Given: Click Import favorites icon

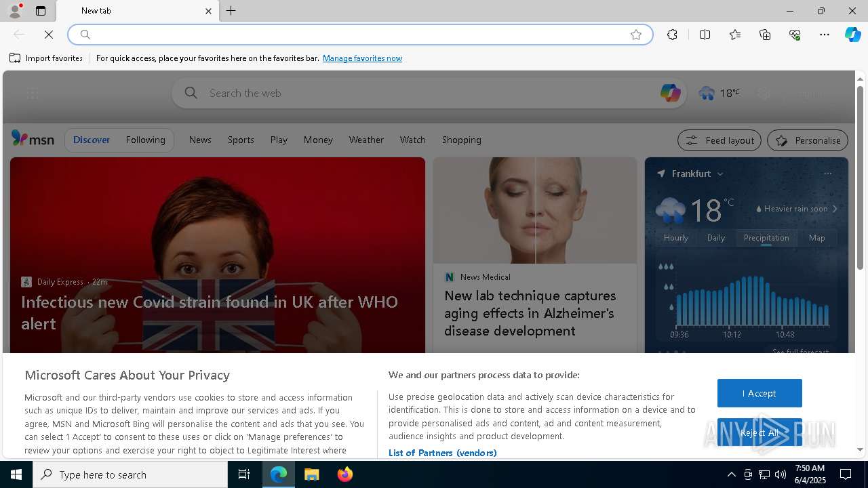Looking at the screenshot, I should pos(15,58).
